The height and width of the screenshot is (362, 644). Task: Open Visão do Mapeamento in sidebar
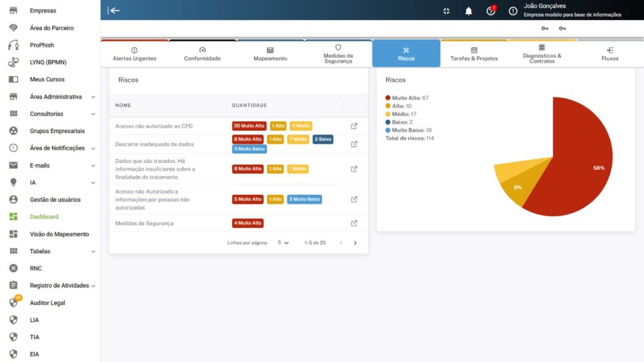(59, 234)
